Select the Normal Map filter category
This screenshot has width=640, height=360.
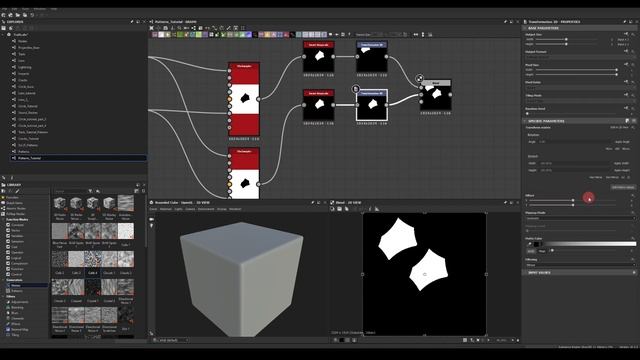[x=19, y=329]
